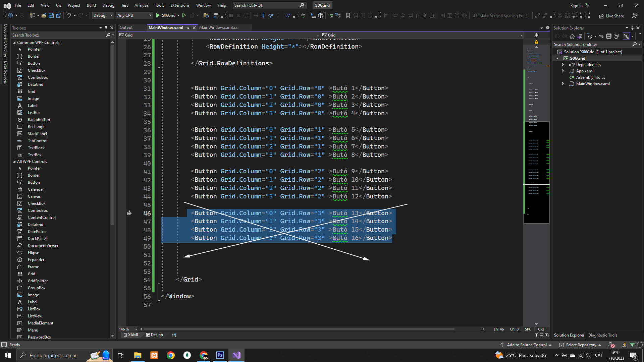Screen dimensions: 644x362
Task: Click Add to Source Control button
Action: pos(527,345)
